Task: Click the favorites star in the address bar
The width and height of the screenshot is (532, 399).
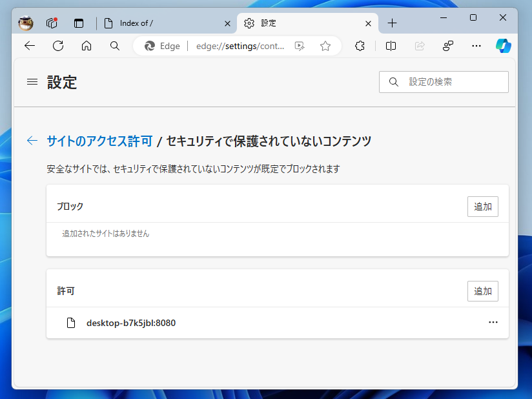Action: click(x=325, y=46)
